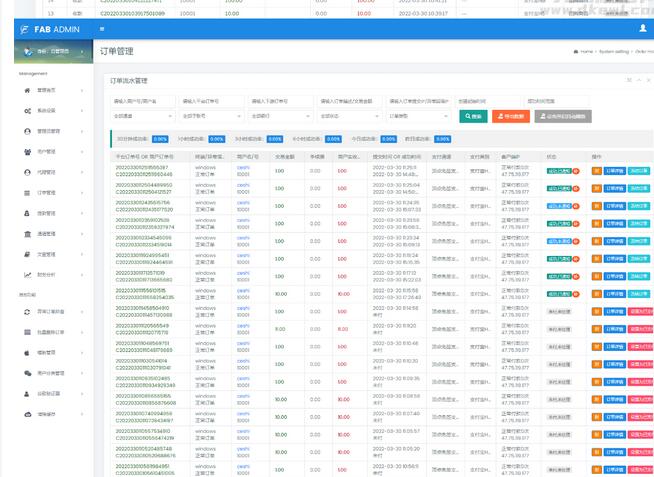Open the third filter dropdown in the filter row
The height and width of the screenshot is (477, 654).
280,116
